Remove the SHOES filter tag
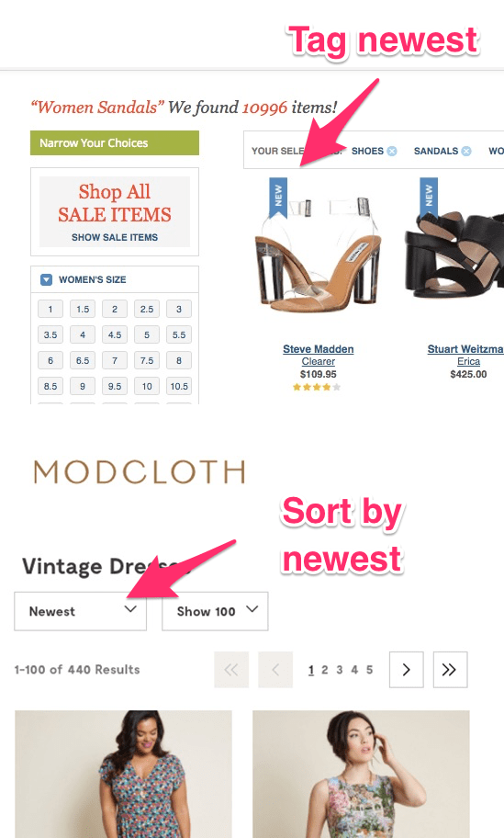This screenshot has width=504, height=838. [392, 152]
